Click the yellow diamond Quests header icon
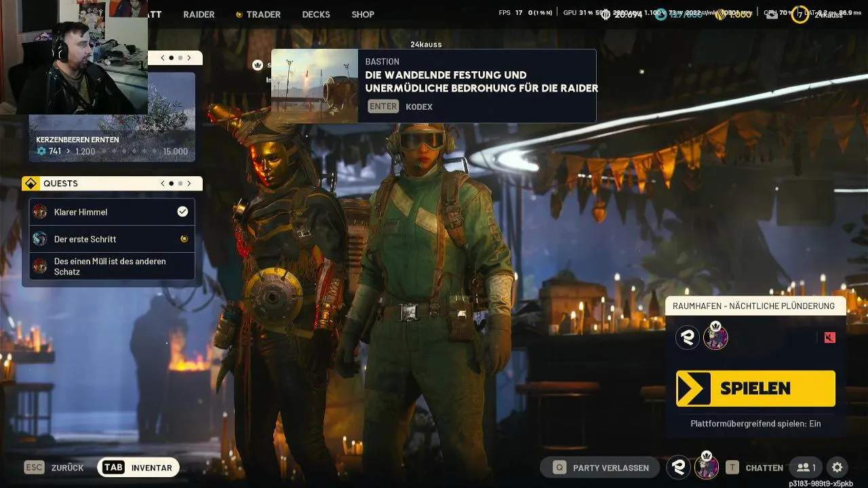This screenshot has height=488, width=868. coord(31,184)
